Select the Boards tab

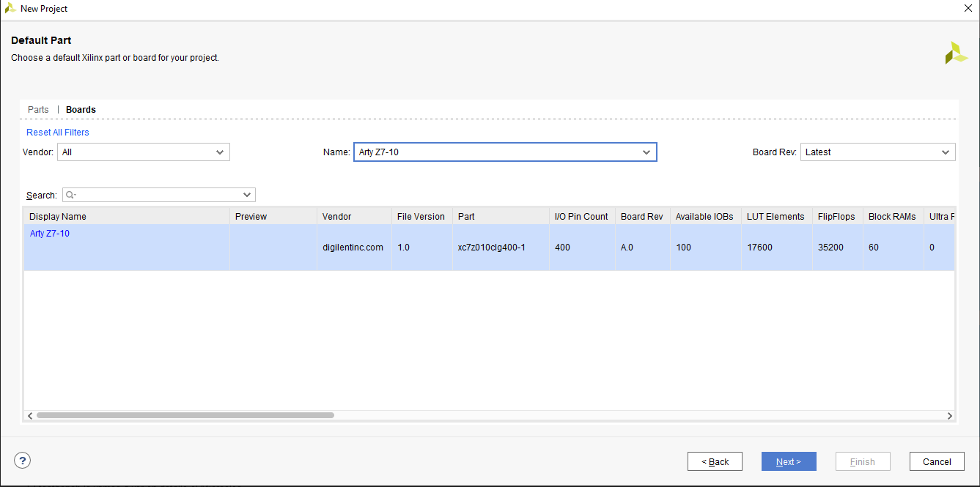point(81,110)
